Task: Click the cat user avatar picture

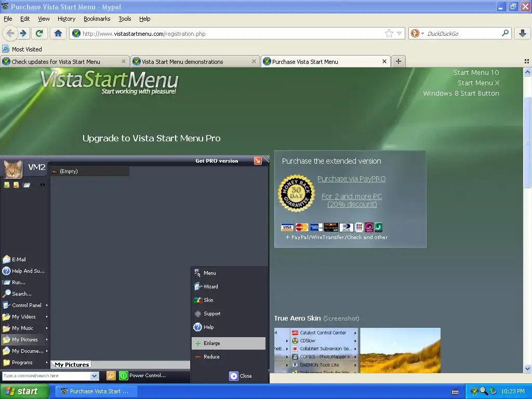Action: [x=13, y=169]
